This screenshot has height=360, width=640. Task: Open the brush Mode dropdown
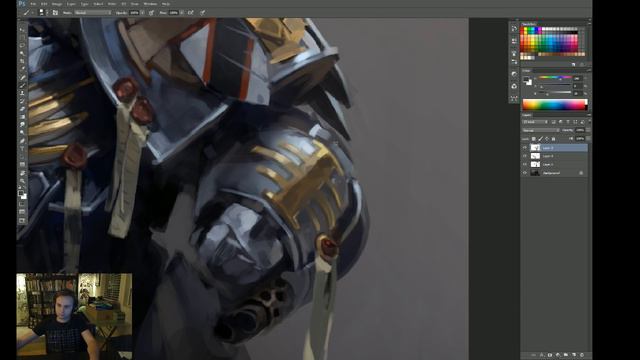[93, 13]
